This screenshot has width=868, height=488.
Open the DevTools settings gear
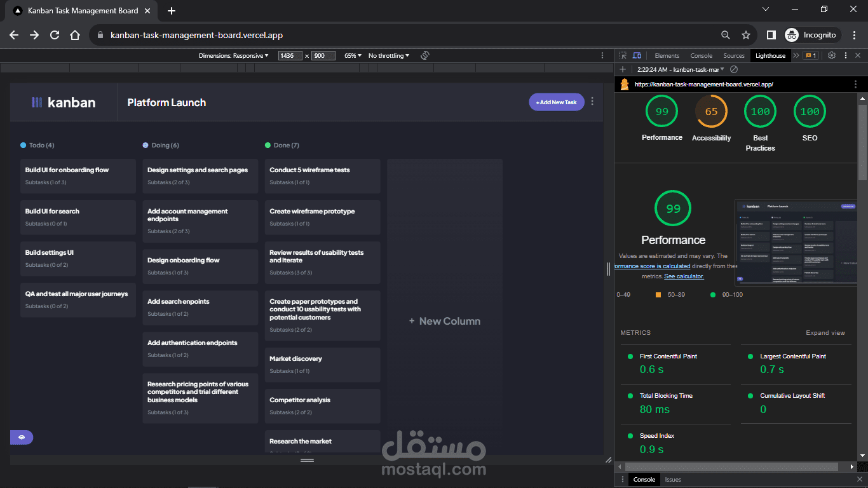coord(831,56)
